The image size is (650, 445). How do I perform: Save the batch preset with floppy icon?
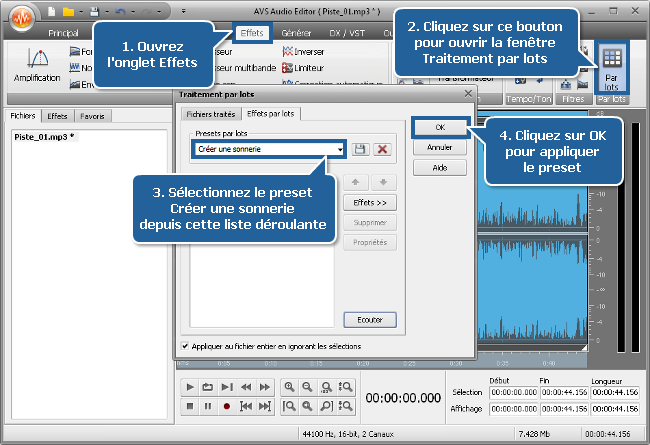click(x=360, y=149)
